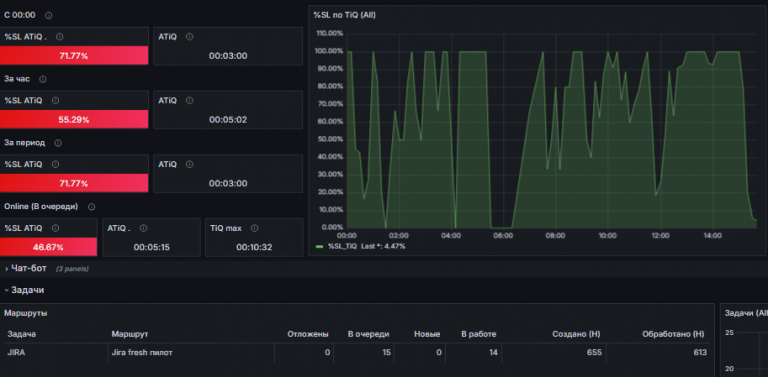This screenshot has width=768, height=377.
Task: Click info icon on %SL ATiQ panel showing 55.29%
Action: 55,100
